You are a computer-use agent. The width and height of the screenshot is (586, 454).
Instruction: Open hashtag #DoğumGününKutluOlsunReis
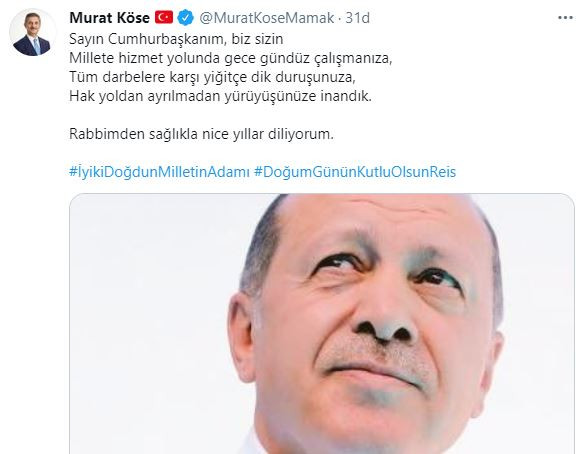pyautogui.click(x=355, y=172)
